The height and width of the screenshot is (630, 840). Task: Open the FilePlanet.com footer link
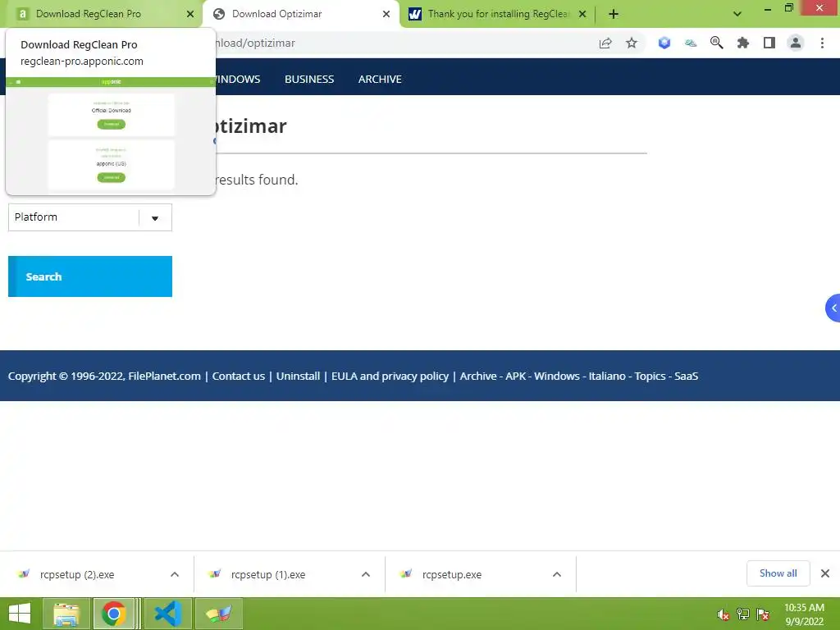164,376
